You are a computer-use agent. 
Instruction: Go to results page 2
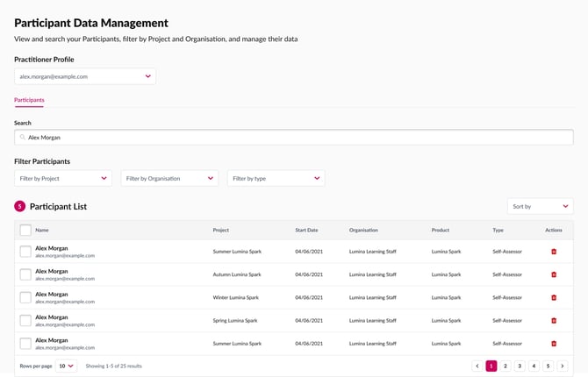pyautogui.click(x=506, y=366)
